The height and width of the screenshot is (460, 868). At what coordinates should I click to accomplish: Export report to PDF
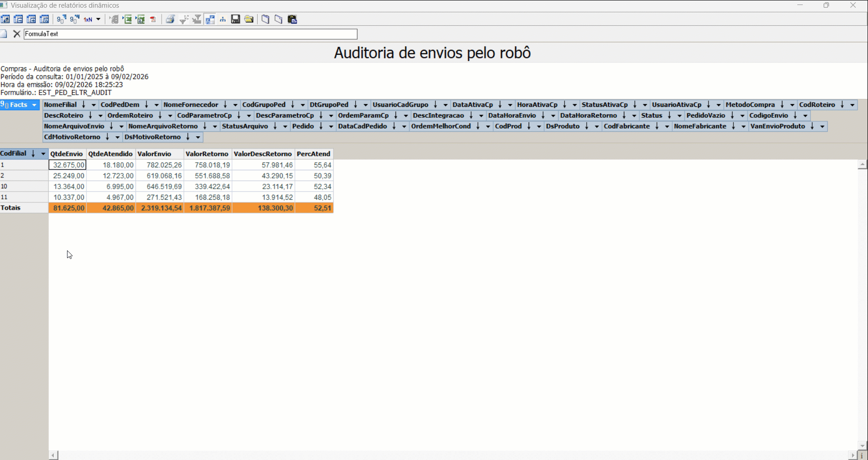coord(154,19)
